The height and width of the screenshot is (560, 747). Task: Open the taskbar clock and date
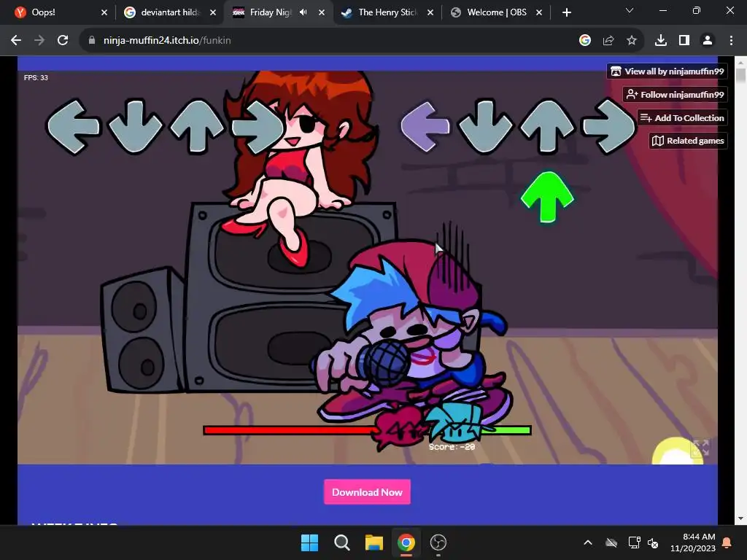click(x=693, y=542)
